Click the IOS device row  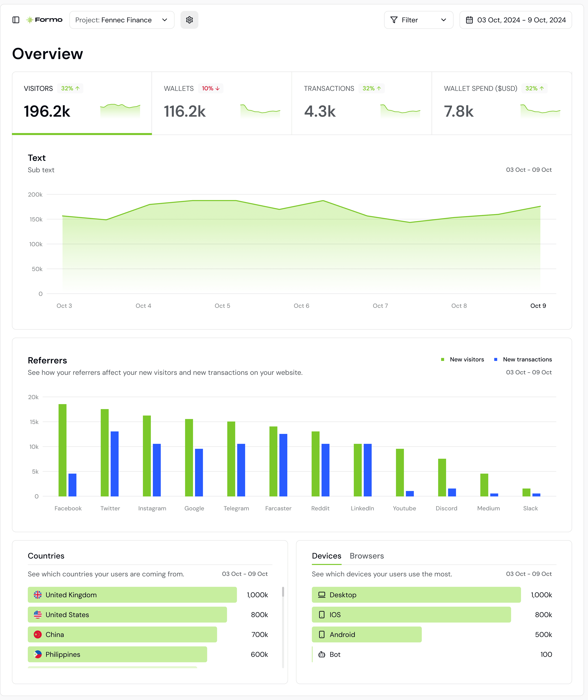click(x=432, y=615)
